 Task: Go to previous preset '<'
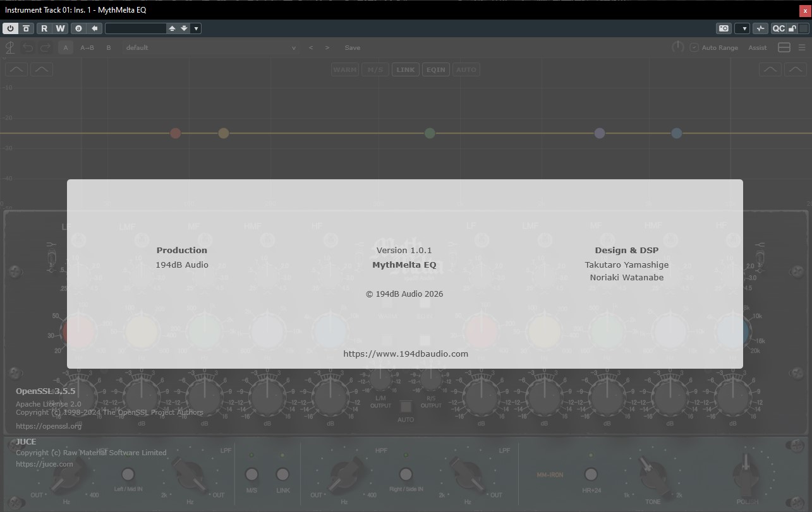[x=311, y=47]
